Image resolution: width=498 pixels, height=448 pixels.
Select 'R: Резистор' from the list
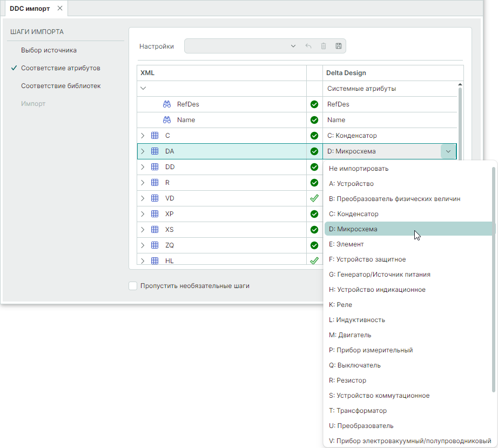[x=347, y=380]
